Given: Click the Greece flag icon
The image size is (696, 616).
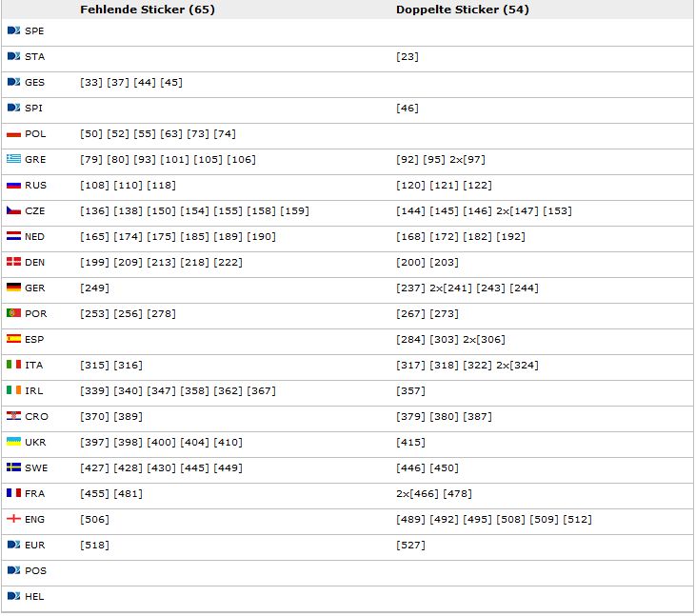Looking at the screenshot, I should [x=13, y=159].
